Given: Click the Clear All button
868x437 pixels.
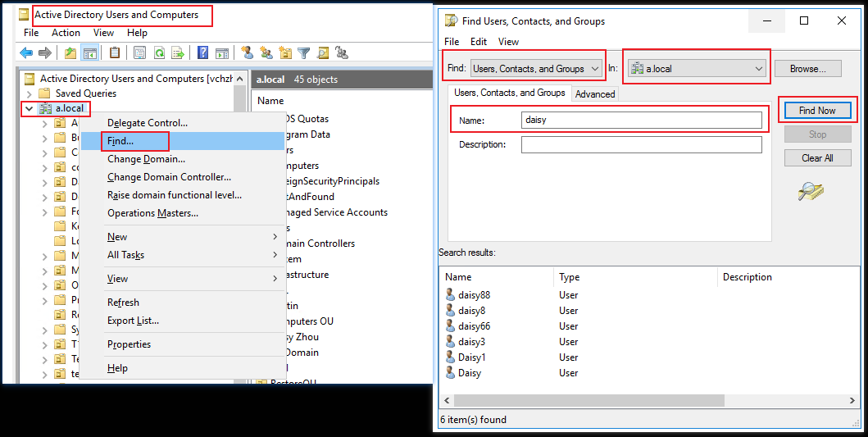Looking at the screenshot, I should pyautogui.click(x=817, y=158).
